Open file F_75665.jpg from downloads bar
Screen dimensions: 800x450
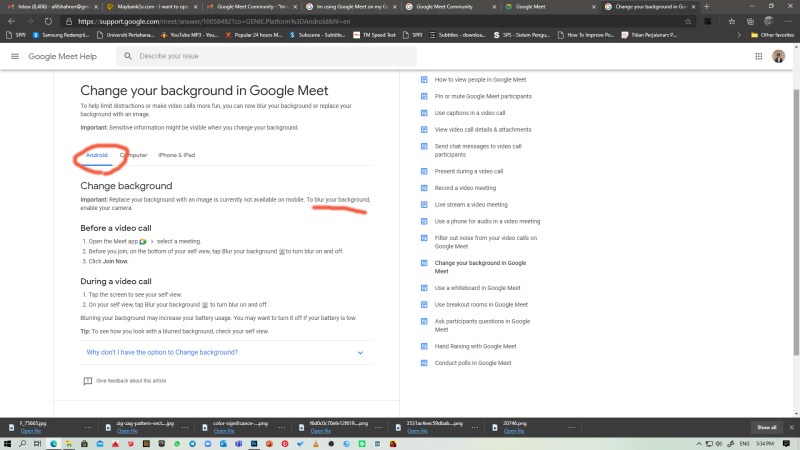(x=30, y=431)
